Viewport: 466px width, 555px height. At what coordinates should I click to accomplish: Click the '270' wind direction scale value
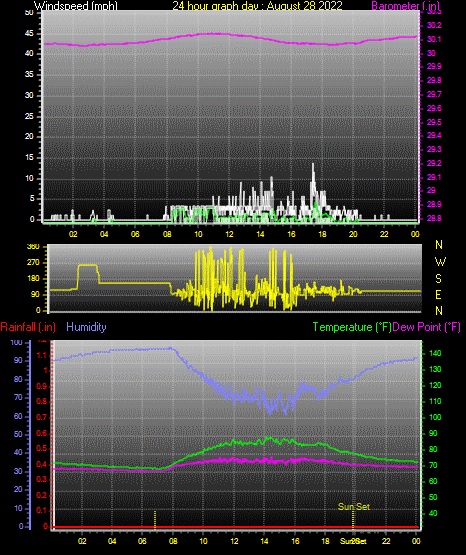pos(33,263)
